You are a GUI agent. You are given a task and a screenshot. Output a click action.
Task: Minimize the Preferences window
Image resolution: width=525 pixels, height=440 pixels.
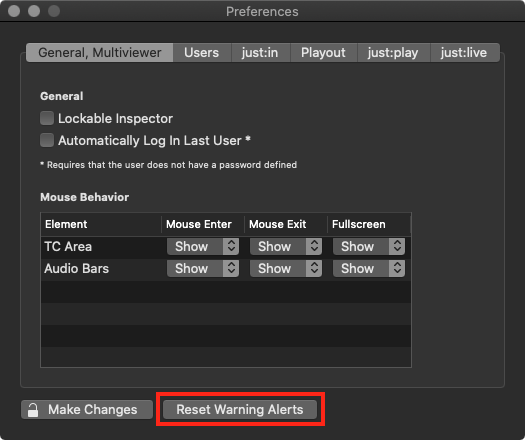[34, 11]
